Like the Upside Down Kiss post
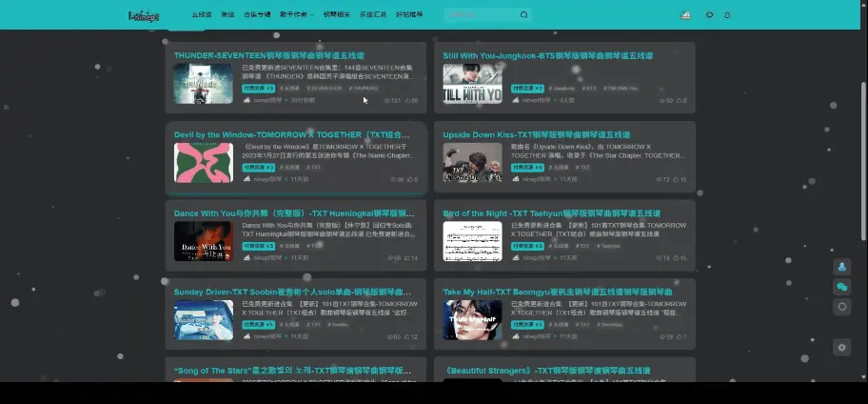 (681, 179)
